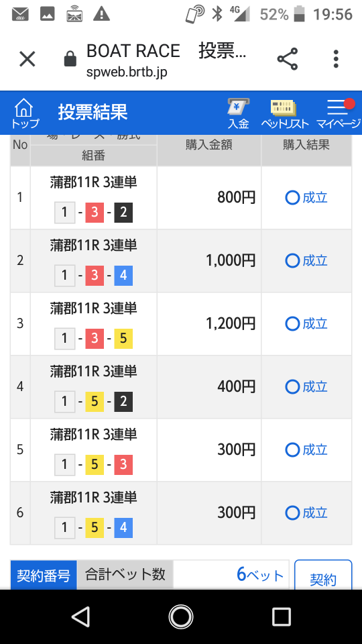The image size is (362, 644).
Task: Tap the yellow 5 boat swatch in row 3
Action: [123, 339]
